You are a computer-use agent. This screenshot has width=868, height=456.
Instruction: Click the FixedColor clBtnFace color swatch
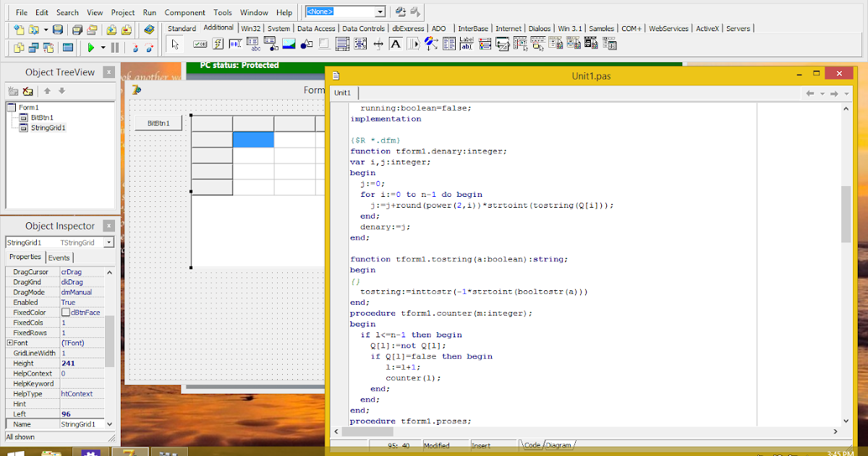[65, 313]
